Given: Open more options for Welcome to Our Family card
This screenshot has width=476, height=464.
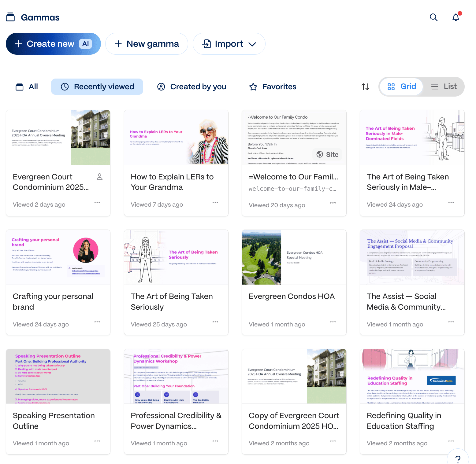Looking at the screenshot, I should click(333, 203).
